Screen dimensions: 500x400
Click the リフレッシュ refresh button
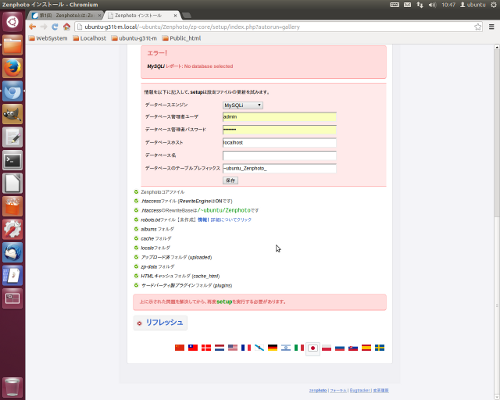[160, 323]
